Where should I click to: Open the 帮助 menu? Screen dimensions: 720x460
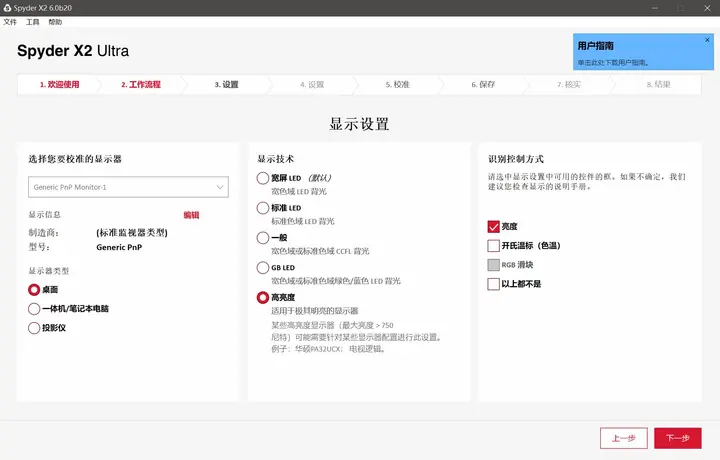point(55,22)
